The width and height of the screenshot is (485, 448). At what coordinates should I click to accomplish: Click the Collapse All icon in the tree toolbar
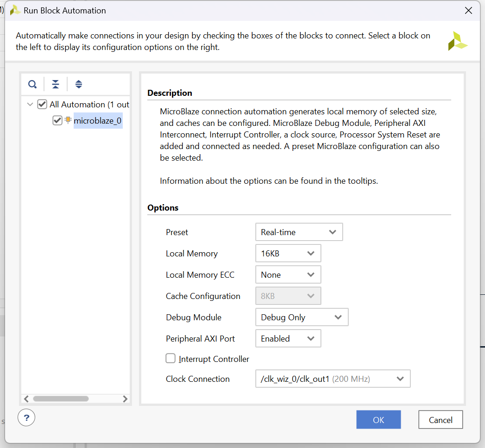(x=56, y=84)
